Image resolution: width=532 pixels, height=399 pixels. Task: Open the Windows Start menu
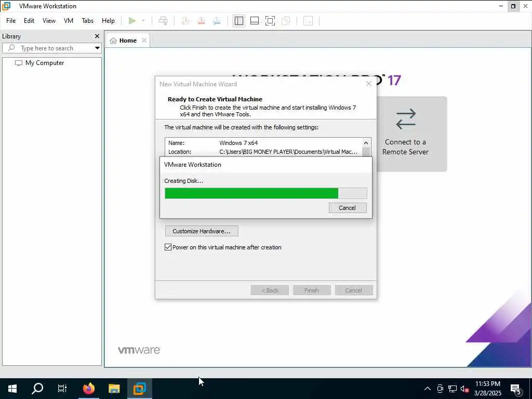point(12,389)
